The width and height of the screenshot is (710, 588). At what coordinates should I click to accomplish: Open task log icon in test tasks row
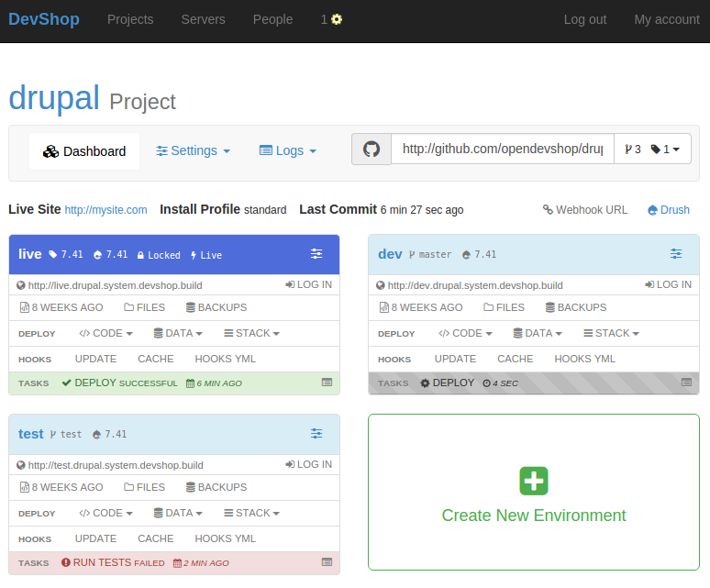pos(327,562)
